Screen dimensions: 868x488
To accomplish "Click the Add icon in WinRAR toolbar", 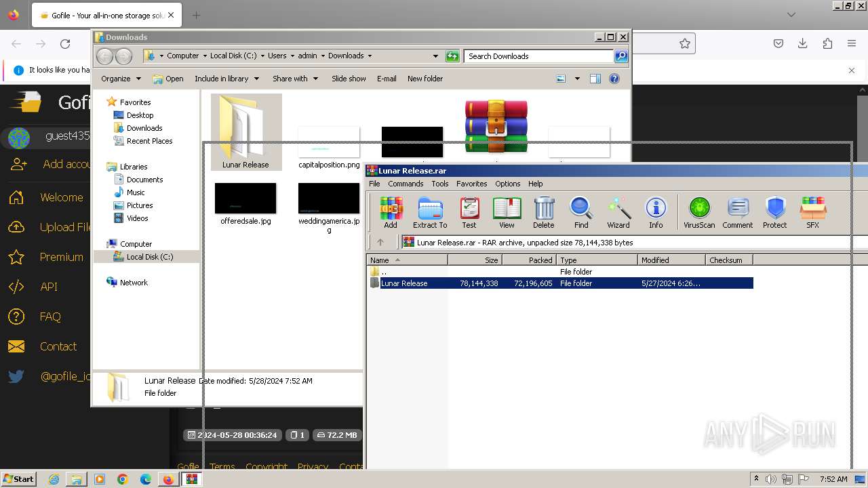I will click(x=391, y=212).
